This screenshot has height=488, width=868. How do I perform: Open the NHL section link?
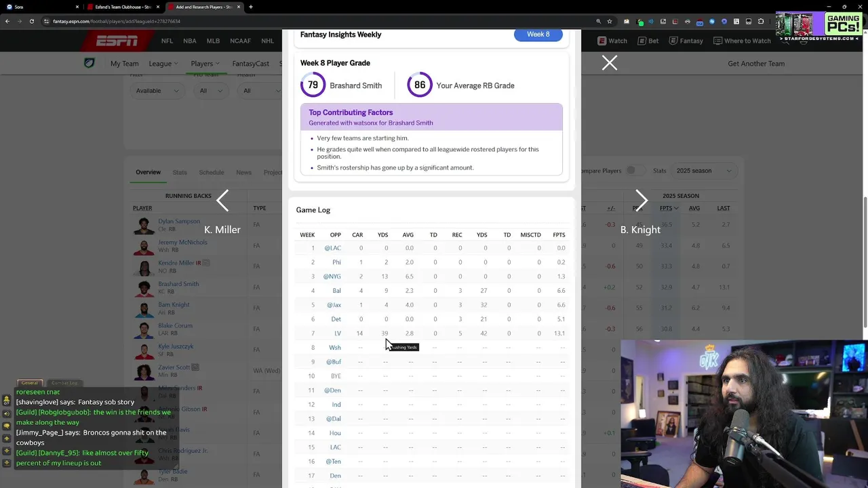tap(267, 41)
